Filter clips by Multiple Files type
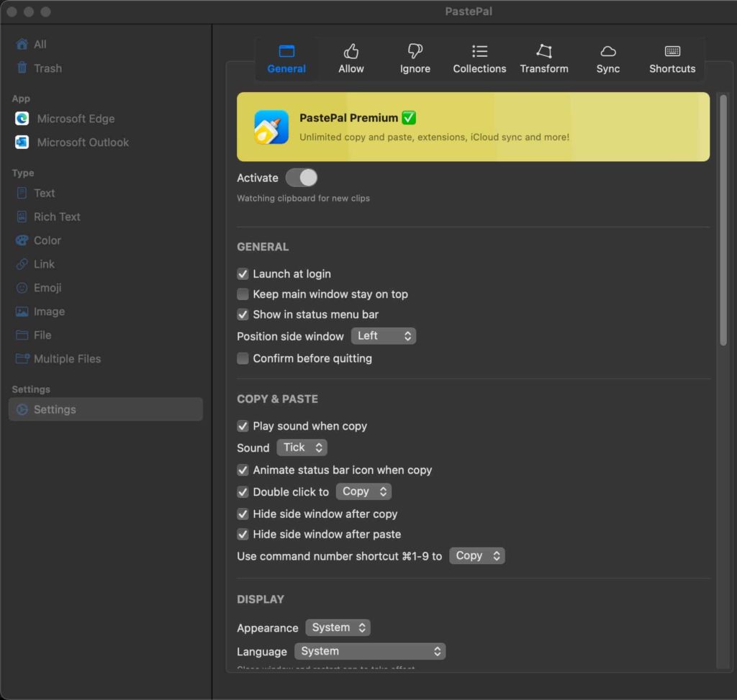The width and height of the screenshot is (737, 700). point(106,358)
